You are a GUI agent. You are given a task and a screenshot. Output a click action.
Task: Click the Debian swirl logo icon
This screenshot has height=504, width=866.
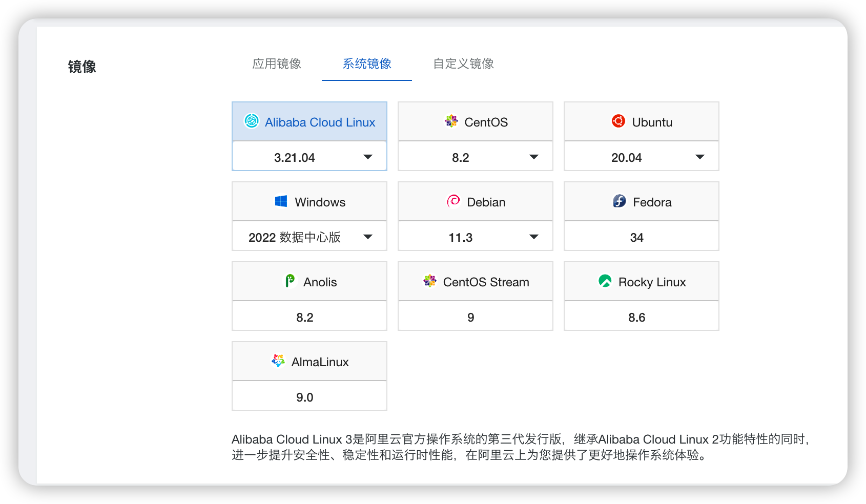pyautogui.click(x=453, y=201)
